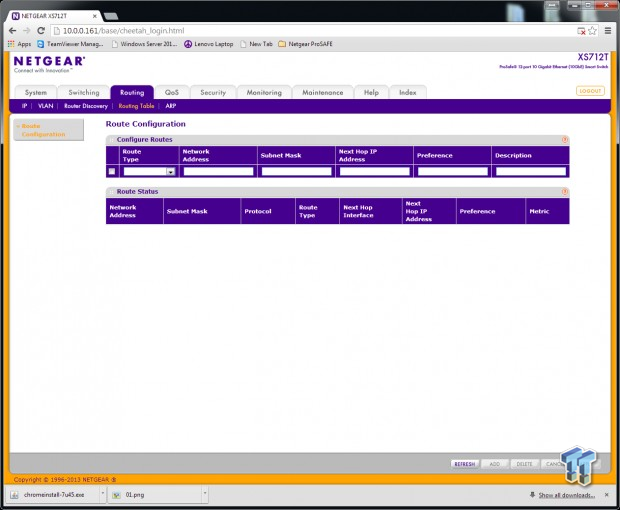Select Routing Table submenu

coord(136,106)
